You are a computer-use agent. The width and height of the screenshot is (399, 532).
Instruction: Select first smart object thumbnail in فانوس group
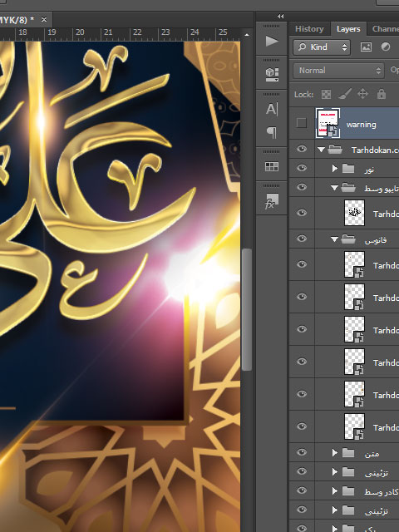click(354, 264)
